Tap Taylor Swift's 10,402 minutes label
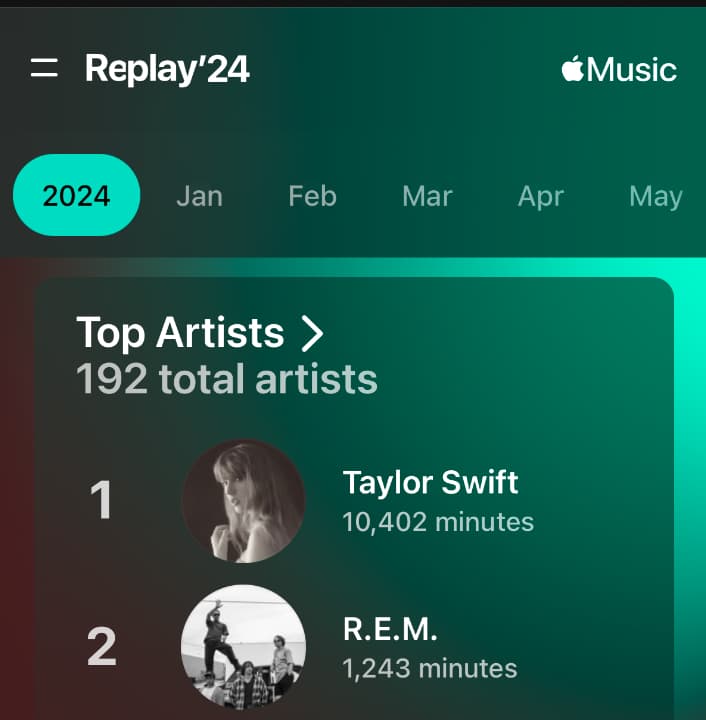 click(437, 522)
